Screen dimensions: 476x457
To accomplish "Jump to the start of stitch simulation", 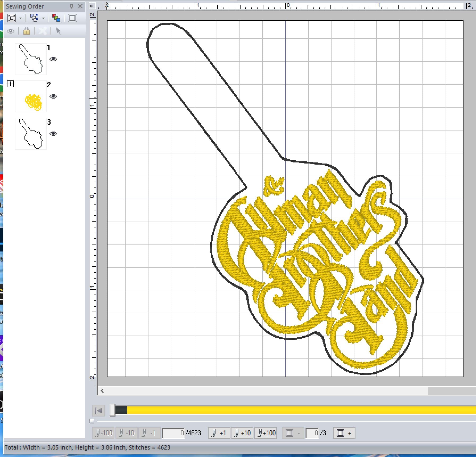I will 98,410.
